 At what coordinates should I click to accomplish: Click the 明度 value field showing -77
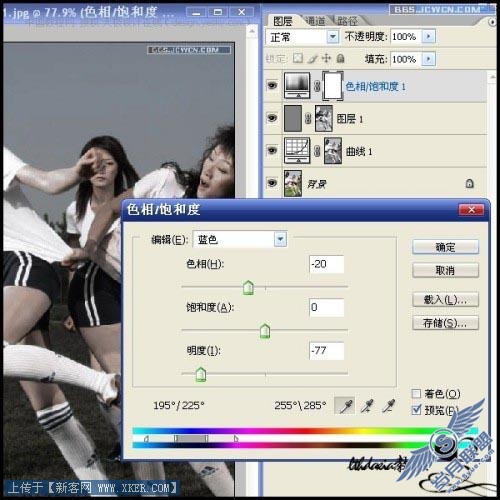pos(326,351)
